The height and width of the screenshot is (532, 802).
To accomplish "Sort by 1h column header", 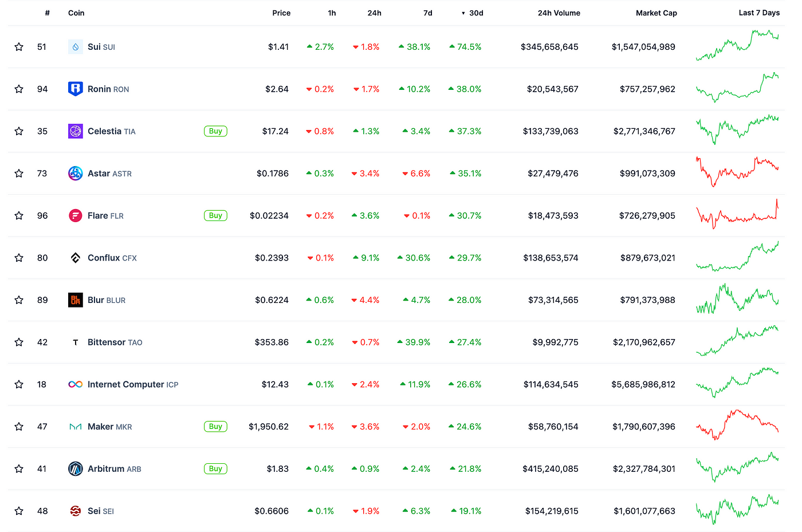I will pyautogui.click(x=332, y=13).
